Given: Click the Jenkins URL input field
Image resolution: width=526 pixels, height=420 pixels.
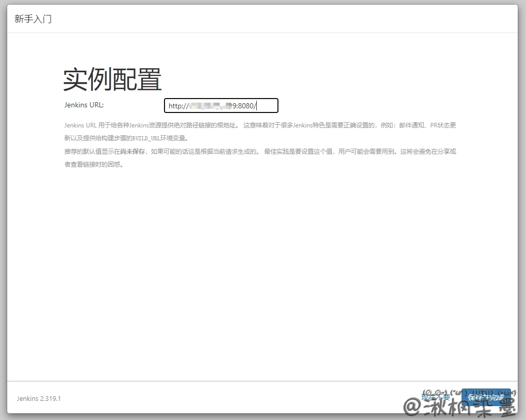Looking at the screenshot, I should (221, 106).
